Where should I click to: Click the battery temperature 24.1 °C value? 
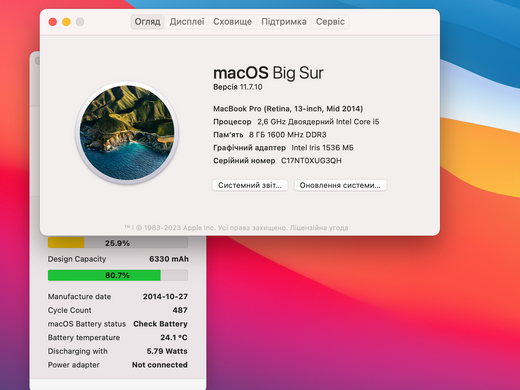(x=174, y=337)
